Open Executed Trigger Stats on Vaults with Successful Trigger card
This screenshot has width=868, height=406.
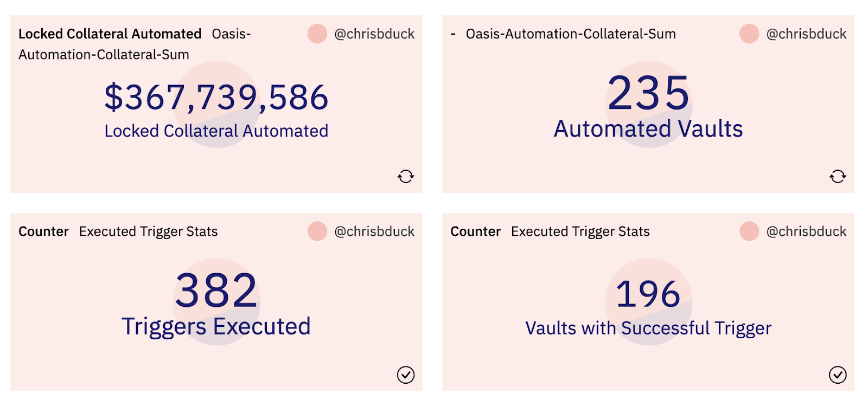[580, 231]
